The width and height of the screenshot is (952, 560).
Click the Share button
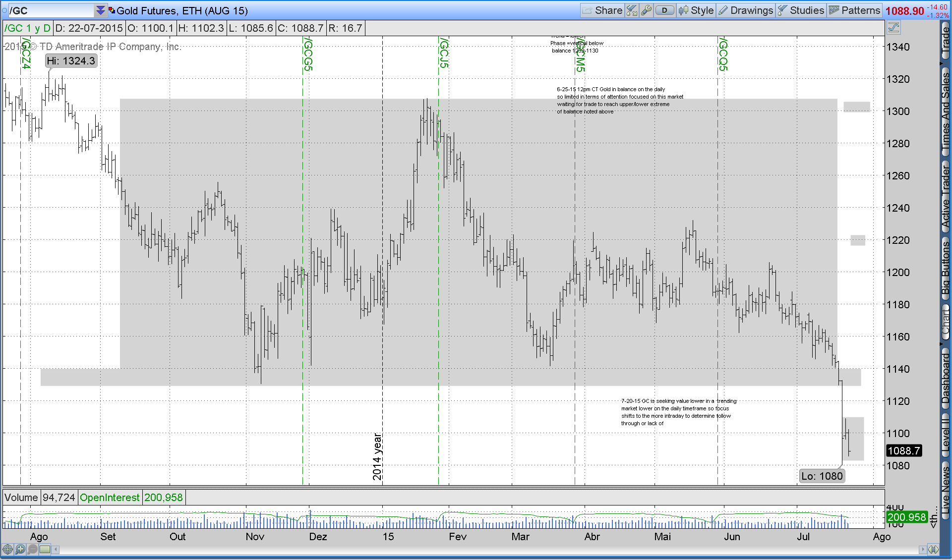pyautogui.click(x=602, y=10)
